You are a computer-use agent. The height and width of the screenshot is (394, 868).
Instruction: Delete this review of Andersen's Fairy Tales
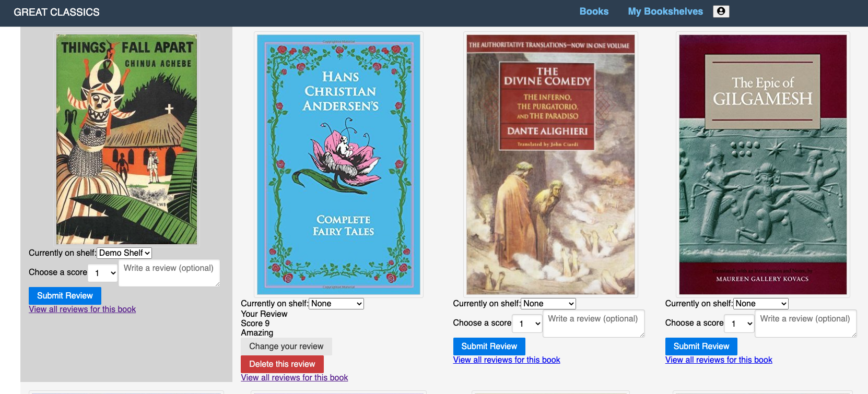(x=282, y=364)
